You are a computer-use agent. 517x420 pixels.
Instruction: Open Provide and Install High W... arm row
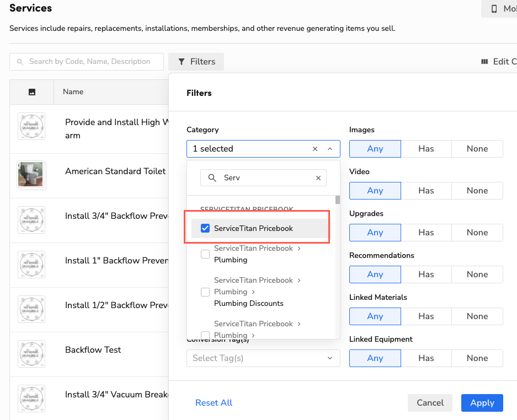click(x=89, y=129)
